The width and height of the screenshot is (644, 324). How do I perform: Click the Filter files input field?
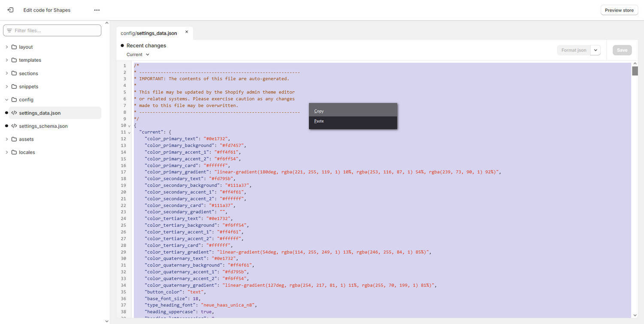pos(52,30)
